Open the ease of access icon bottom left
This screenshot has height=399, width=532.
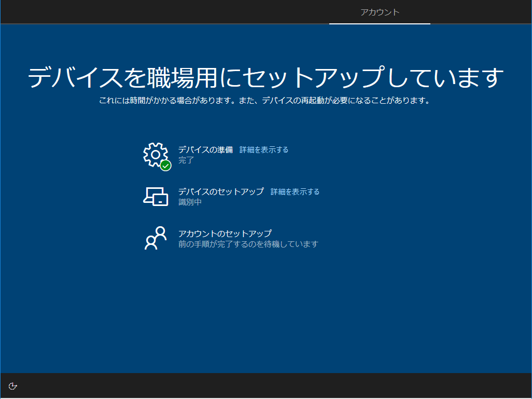[12, 386]
